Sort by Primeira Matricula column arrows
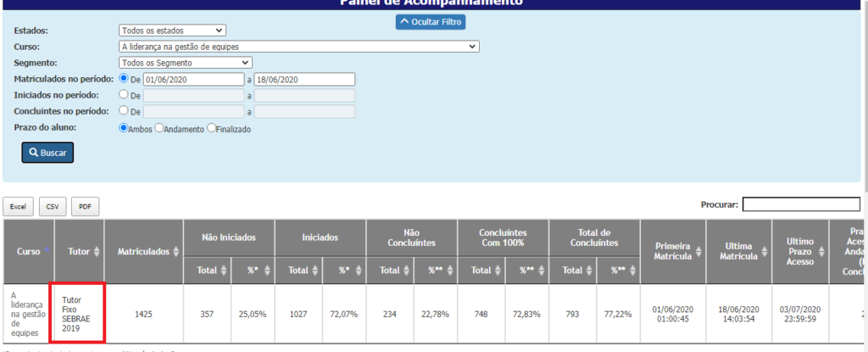 698,251
